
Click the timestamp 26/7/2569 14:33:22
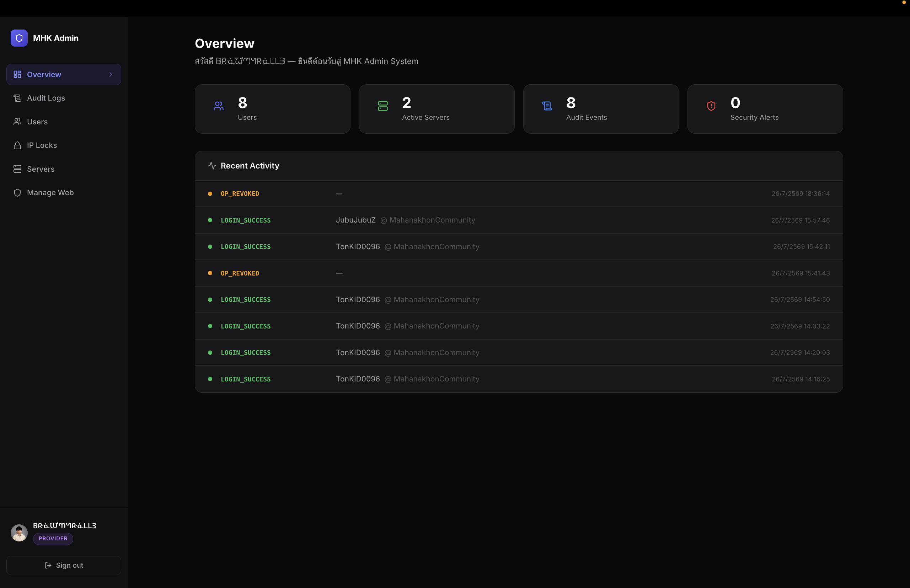click(800, 326)
